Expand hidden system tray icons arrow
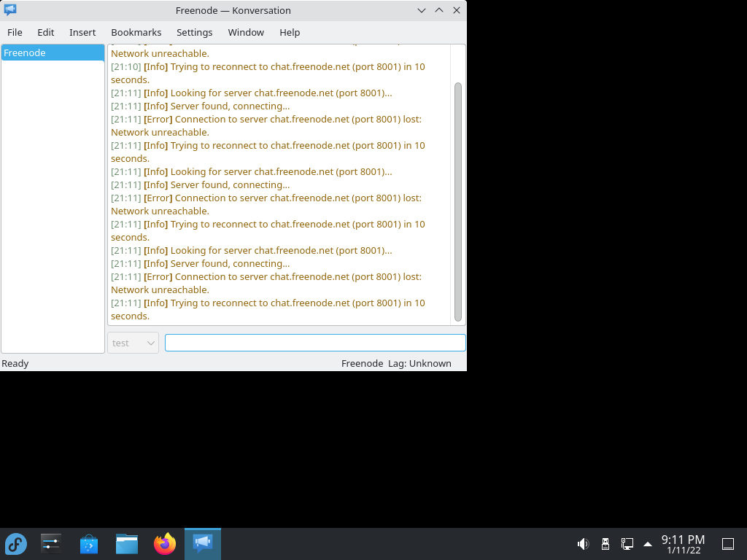The width and height of the screenshot is (747, 560). (x=648, y=544)
